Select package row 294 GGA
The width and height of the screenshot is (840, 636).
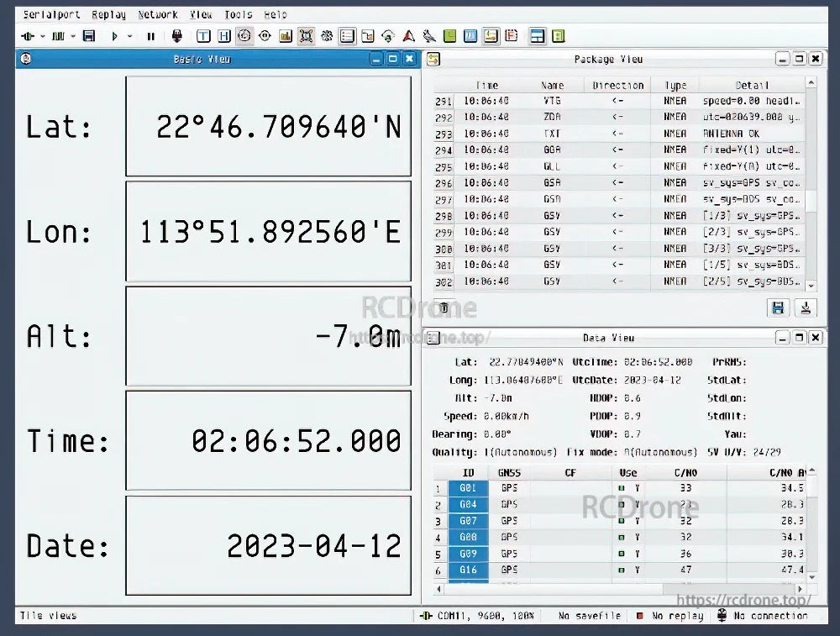tap(619, 150)
